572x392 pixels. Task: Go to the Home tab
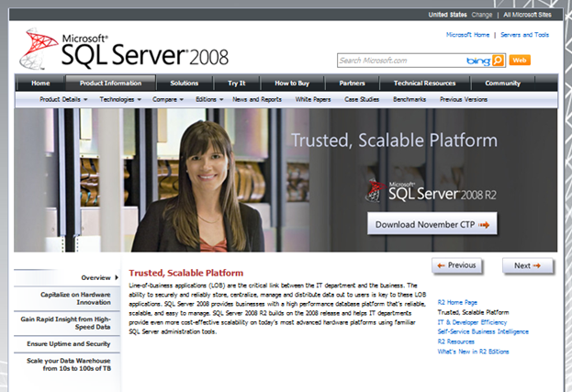click(40, 84)
